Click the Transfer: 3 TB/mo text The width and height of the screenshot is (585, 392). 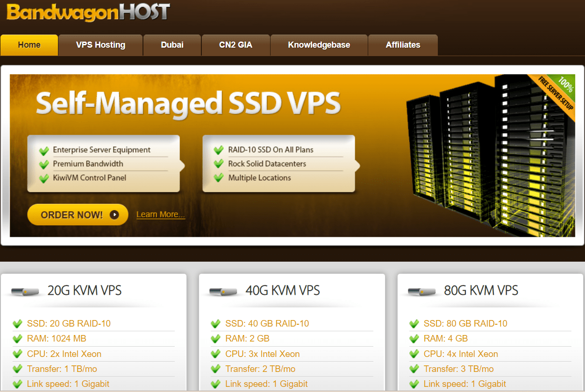click(x=459, y=369)
